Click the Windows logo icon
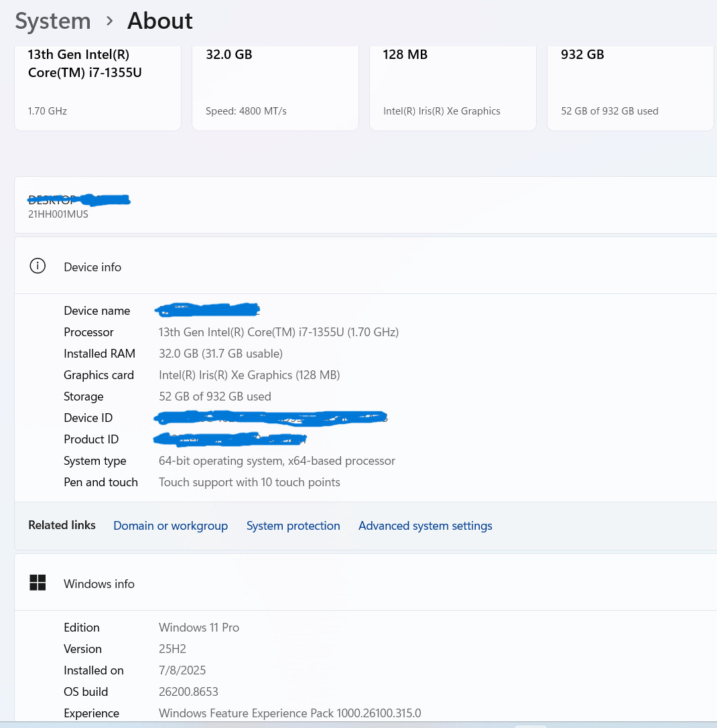Screen dimensions: 717x728 (x=38, y=583)
